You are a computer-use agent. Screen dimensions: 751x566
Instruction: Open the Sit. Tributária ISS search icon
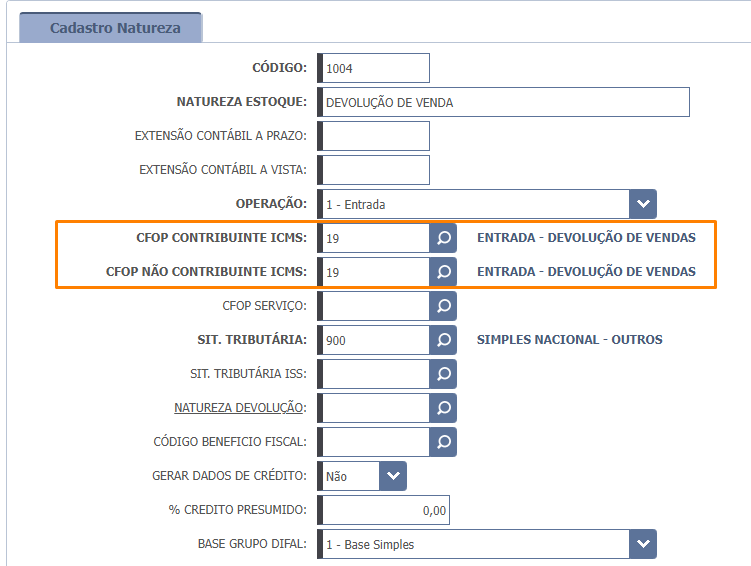tap(443, 374)
